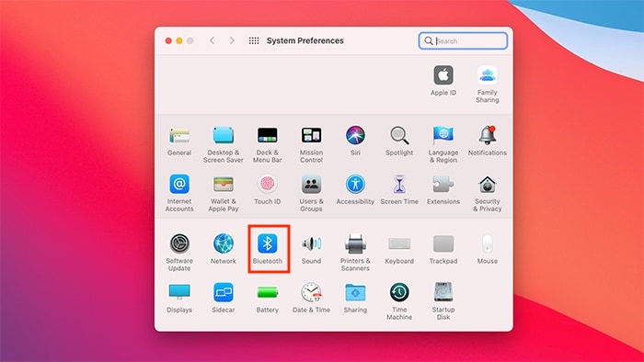Go back with the left chevron
The image size is (644, 362).
[x=212, y=40]
